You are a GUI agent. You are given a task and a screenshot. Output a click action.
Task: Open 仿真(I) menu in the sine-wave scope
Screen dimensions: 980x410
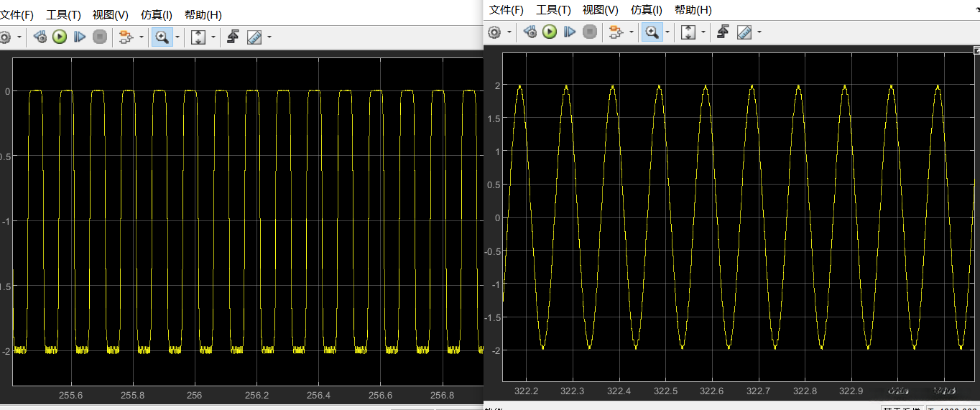tap(646, 10)
